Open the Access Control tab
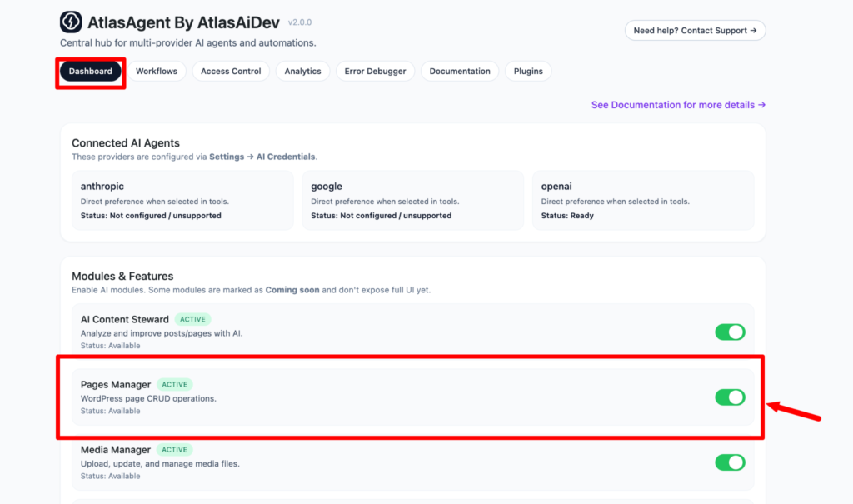Viewport: 853px width, 504px height. [x=231, y=72]
